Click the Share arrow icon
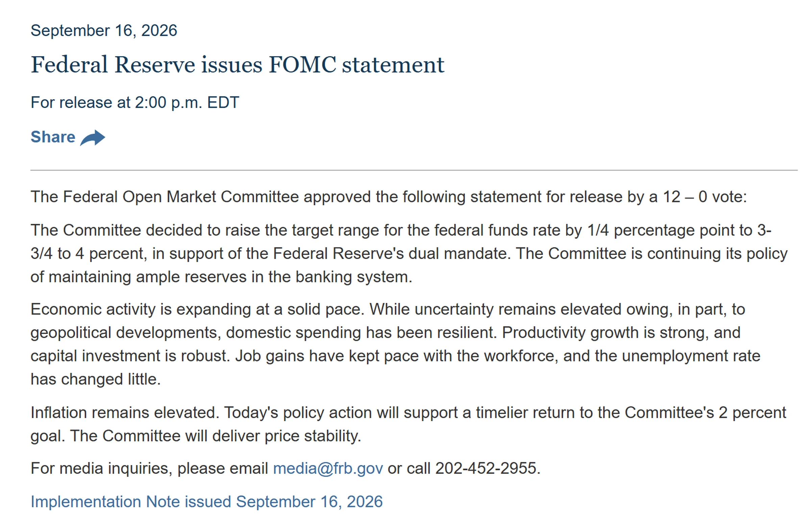 93,137
